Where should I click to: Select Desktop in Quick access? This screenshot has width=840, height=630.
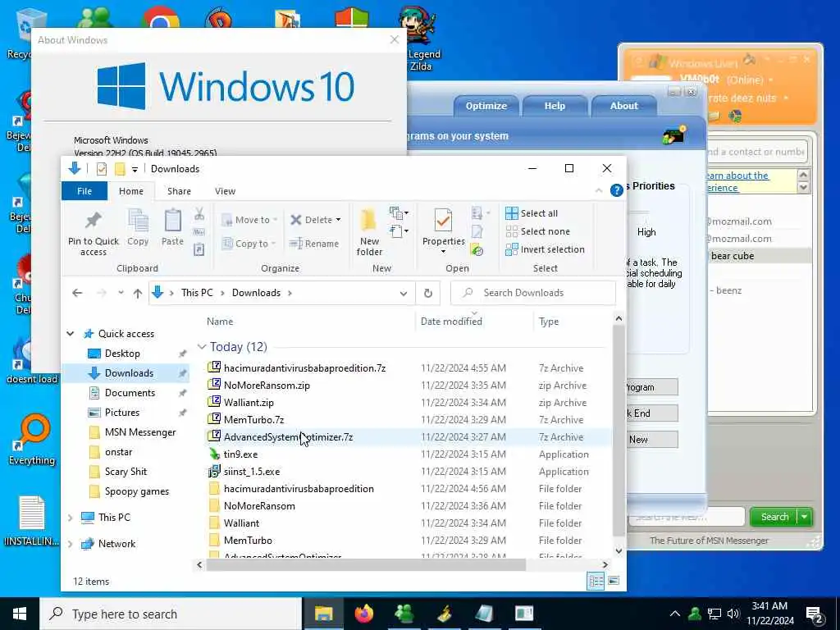(122, 354)
